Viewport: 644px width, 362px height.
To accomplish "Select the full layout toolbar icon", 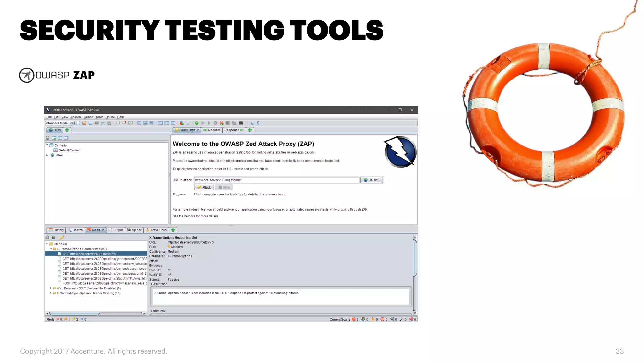I will [152, 123].
